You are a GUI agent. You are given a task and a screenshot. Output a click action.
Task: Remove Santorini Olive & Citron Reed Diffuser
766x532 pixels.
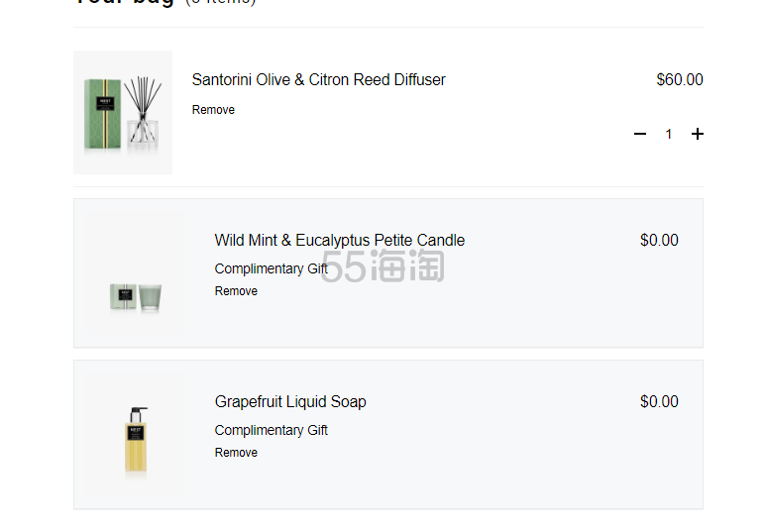[x=213, y=110]
